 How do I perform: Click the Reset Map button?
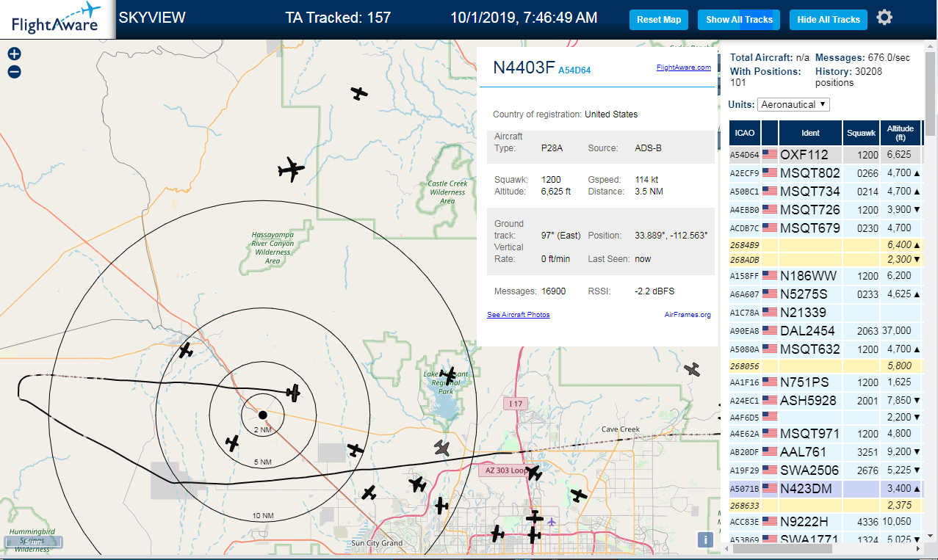pos(659,20)
